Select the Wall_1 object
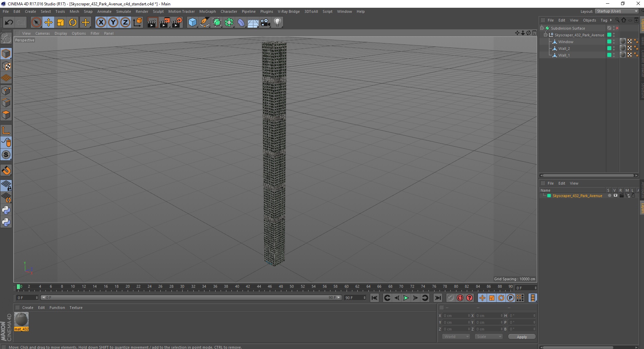 click(564, 55)
